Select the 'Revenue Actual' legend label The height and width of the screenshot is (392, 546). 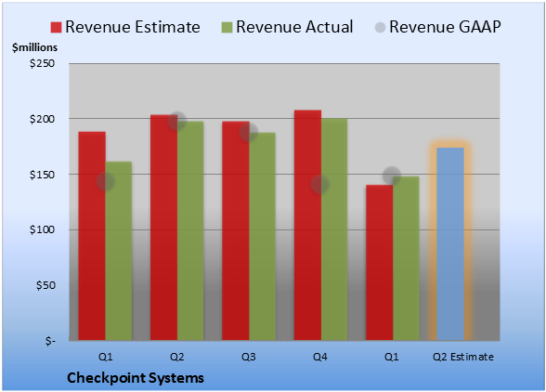[x=294, y=27]
